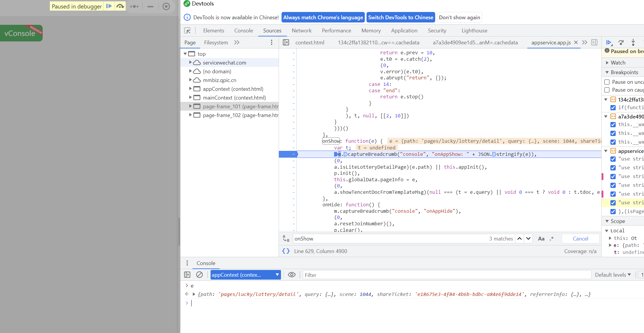The height and width of the screenshot is (333, 644).
Task: Open the appContext execution context dropdown
Action: (245, 275)
